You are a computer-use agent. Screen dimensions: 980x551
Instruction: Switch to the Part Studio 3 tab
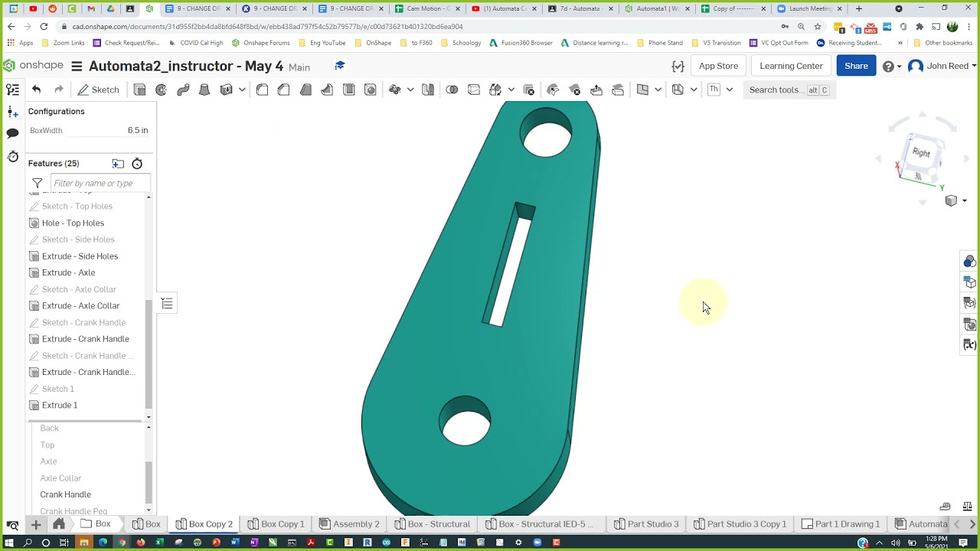[x=645, y=524]
